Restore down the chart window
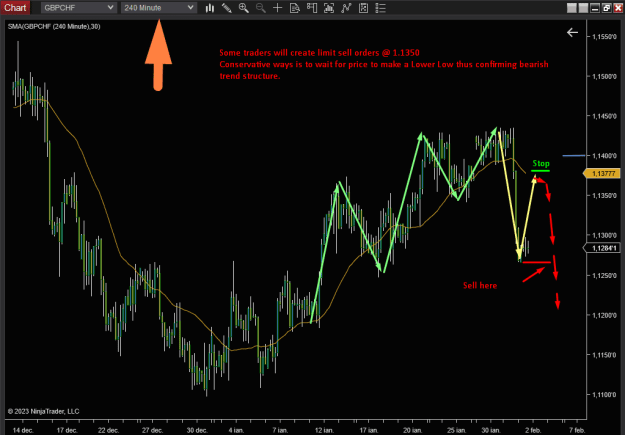The image size is (625, 435). tap(607, 8)
